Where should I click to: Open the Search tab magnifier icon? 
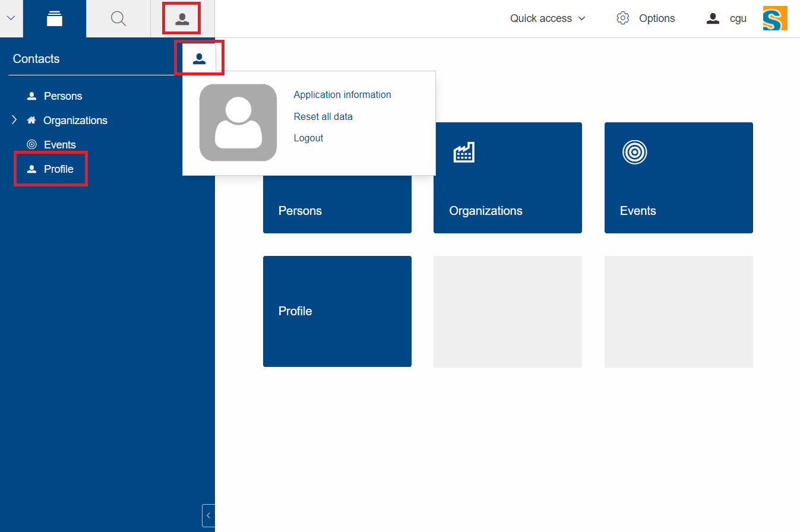(x=118, y=18)
